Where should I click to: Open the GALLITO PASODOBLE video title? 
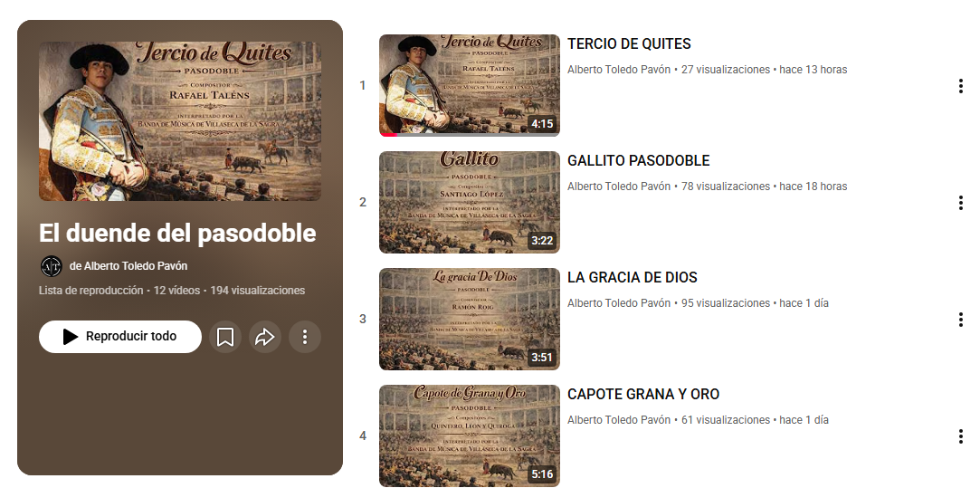click(x=638, y=161)
